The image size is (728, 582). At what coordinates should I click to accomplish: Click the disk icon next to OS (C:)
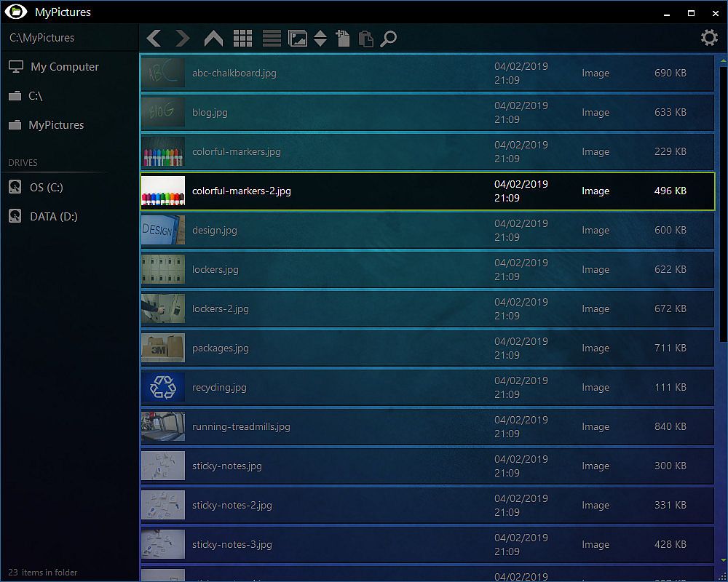15,187
